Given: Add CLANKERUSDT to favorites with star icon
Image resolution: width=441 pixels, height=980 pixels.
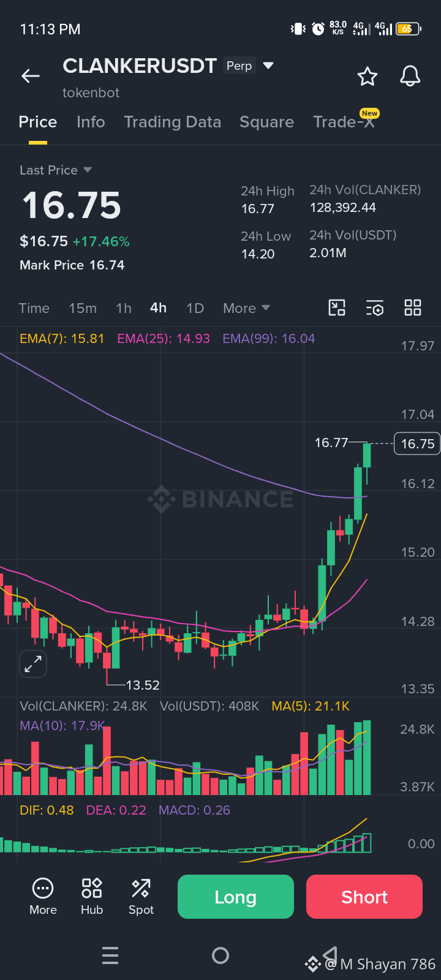Looking at the screenshot, I should pos(367,76).
